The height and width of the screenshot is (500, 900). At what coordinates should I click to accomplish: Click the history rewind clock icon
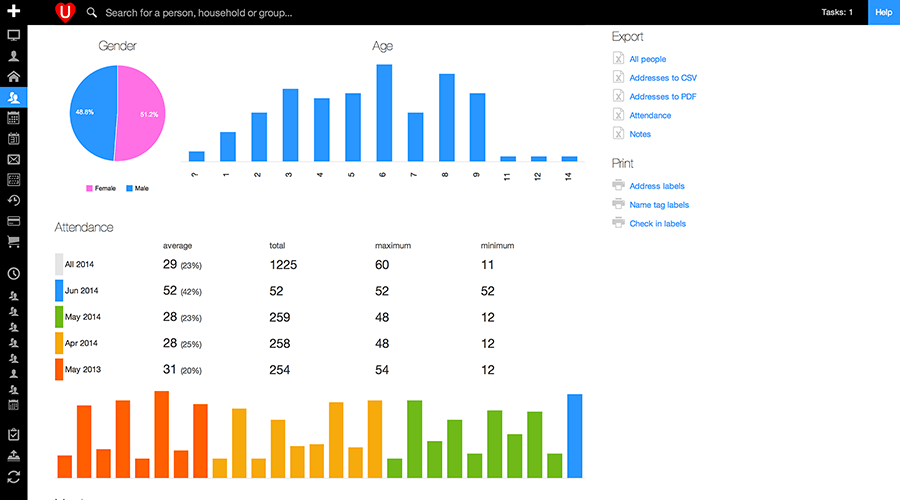tap(14, 200)
